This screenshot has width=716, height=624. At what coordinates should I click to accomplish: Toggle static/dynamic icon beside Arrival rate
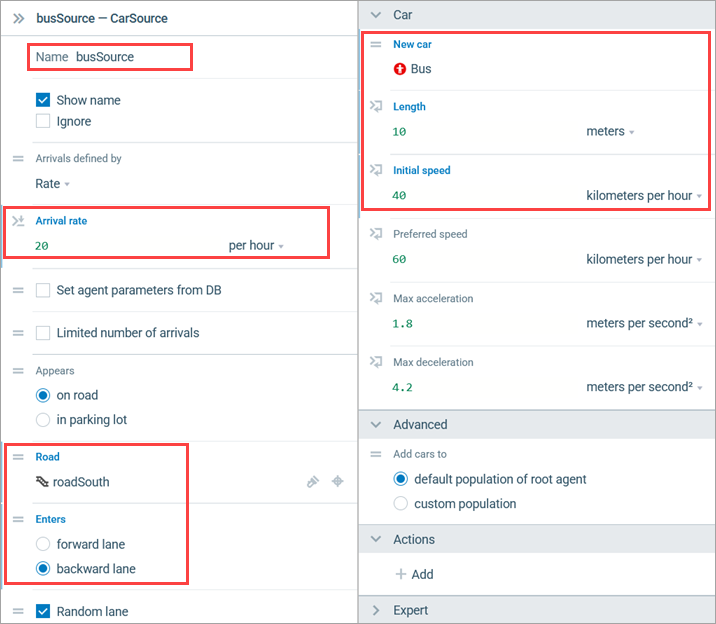coord(17,221)
